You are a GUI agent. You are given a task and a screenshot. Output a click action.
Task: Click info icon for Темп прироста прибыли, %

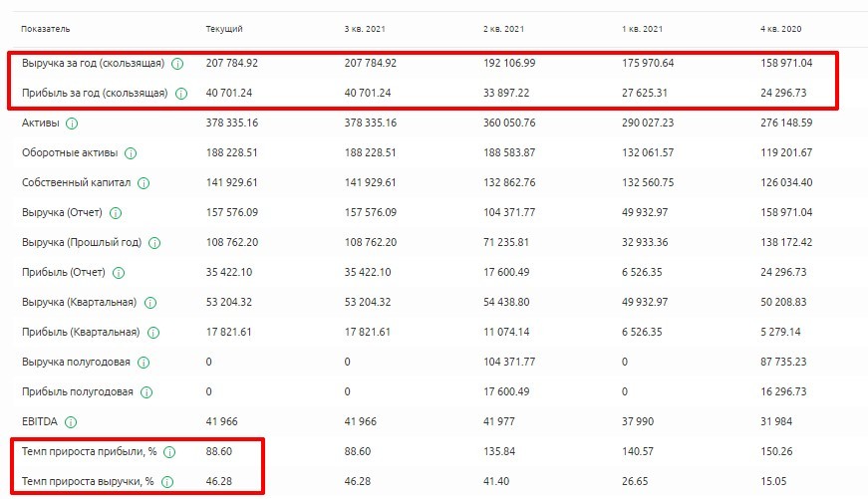click(x=168, y=452)
